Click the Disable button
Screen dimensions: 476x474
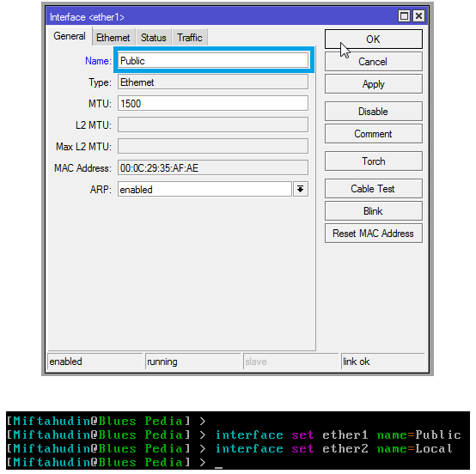pos(374,112)
